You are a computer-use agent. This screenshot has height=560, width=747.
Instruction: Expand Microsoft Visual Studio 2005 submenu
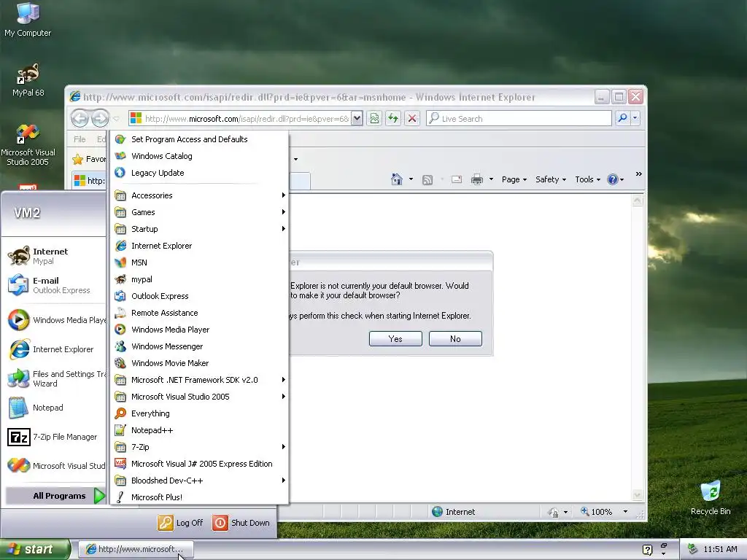200,396
